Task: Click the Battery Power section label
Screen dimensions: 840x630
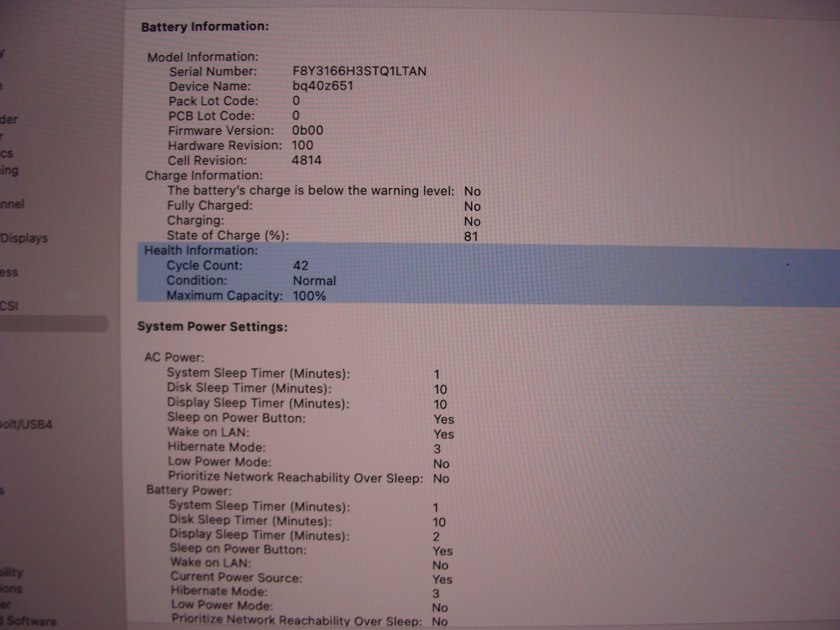Action: (x=188, y=490)
